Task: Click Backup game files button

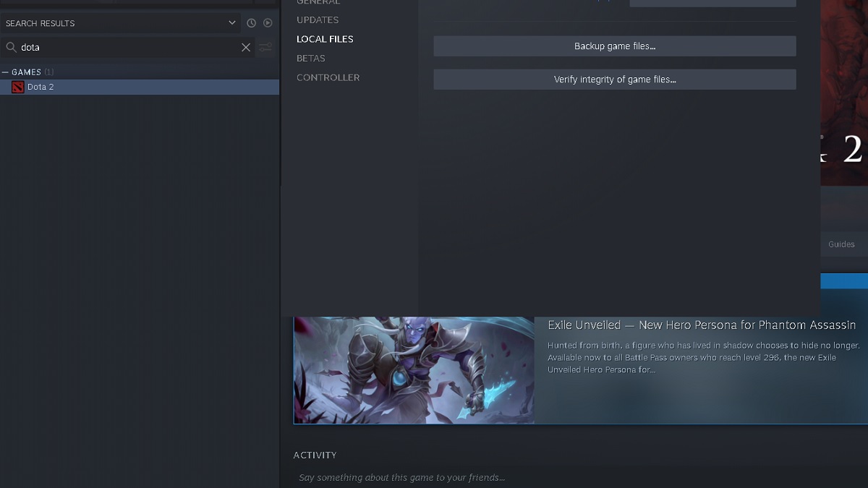Action: (x=614, y=46)
